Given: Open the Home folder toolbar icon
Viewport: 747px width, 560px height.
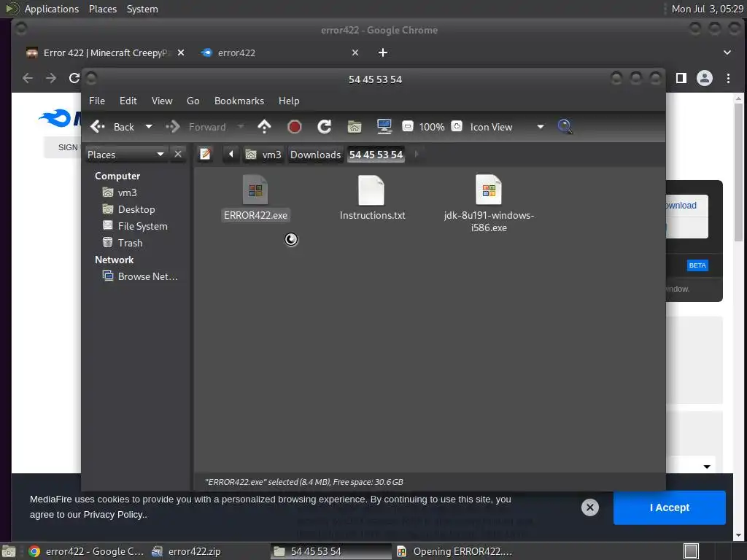Looking at the screenshot, I should pos(355,127).
